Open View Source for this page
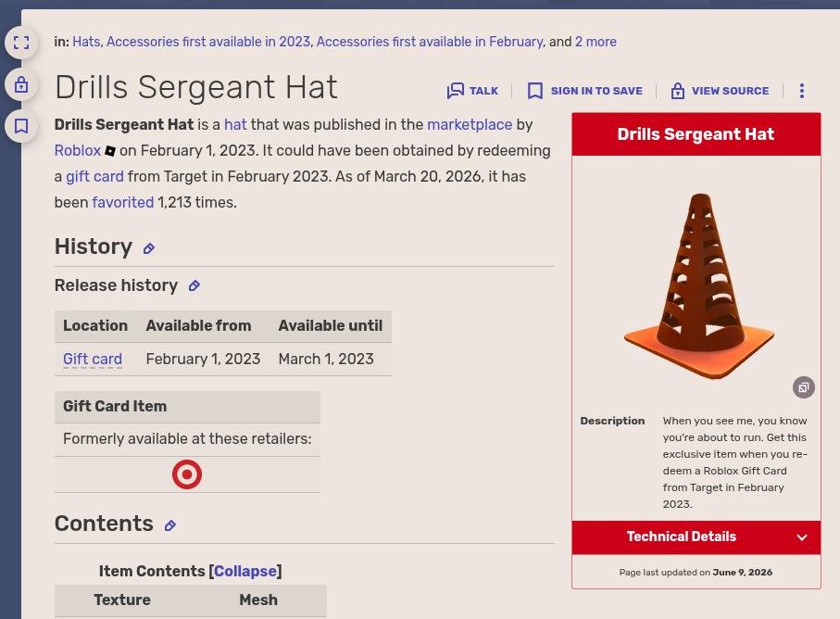The image size is (840, 619). pyautogui.click(x=720, y=91)
